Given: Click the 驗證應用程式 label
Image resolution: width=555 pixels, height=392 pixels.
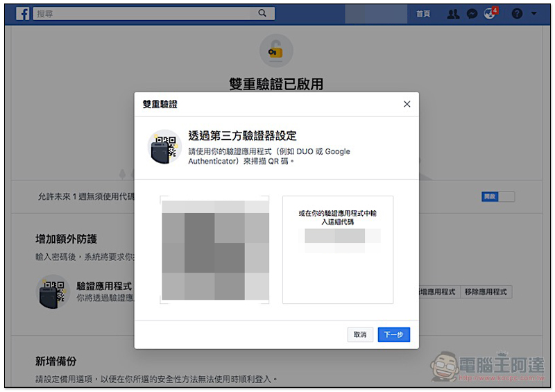Looking at the screenshot, I should [104, 286].
